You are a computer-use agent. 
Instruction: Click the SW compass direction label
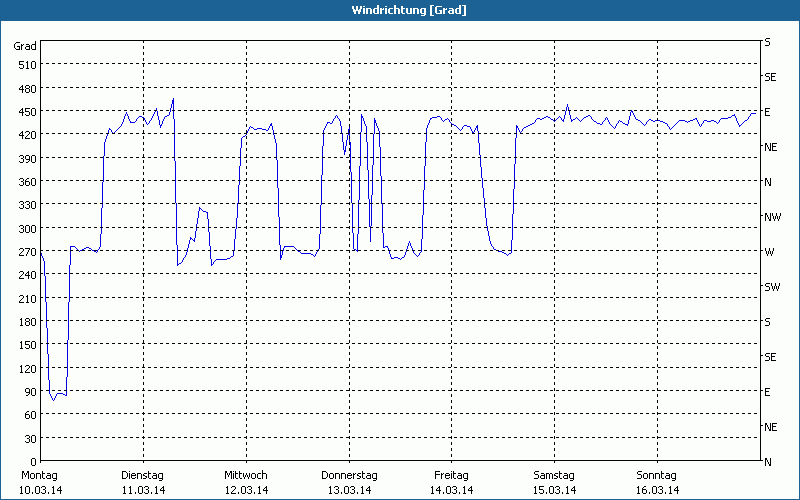tap(771, 287)
